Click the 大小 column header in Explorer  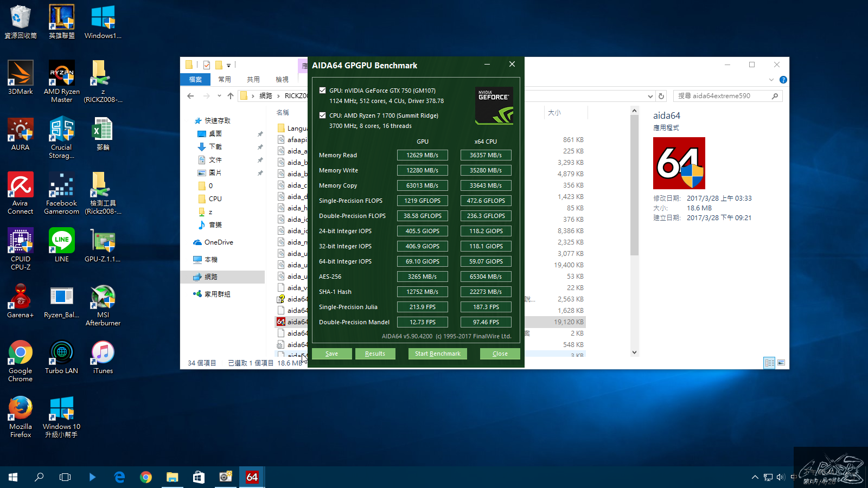(x=554, y=113)
